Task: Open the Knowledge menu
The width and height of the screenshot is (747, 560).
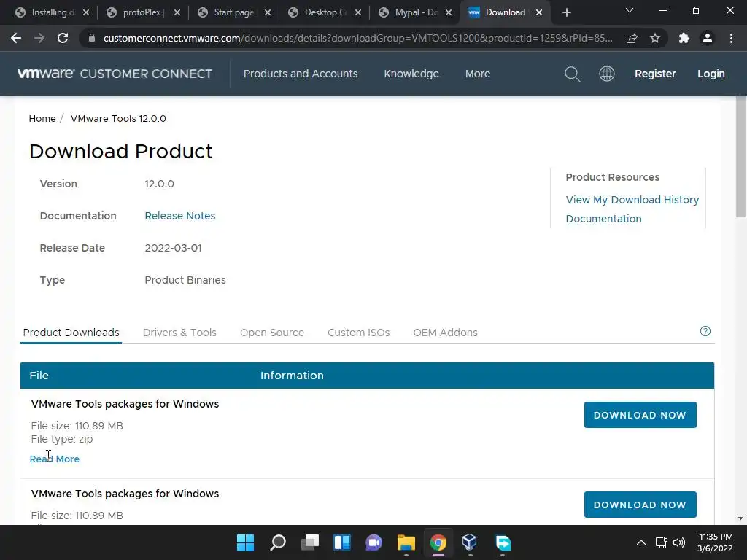Action: (411, 74)
